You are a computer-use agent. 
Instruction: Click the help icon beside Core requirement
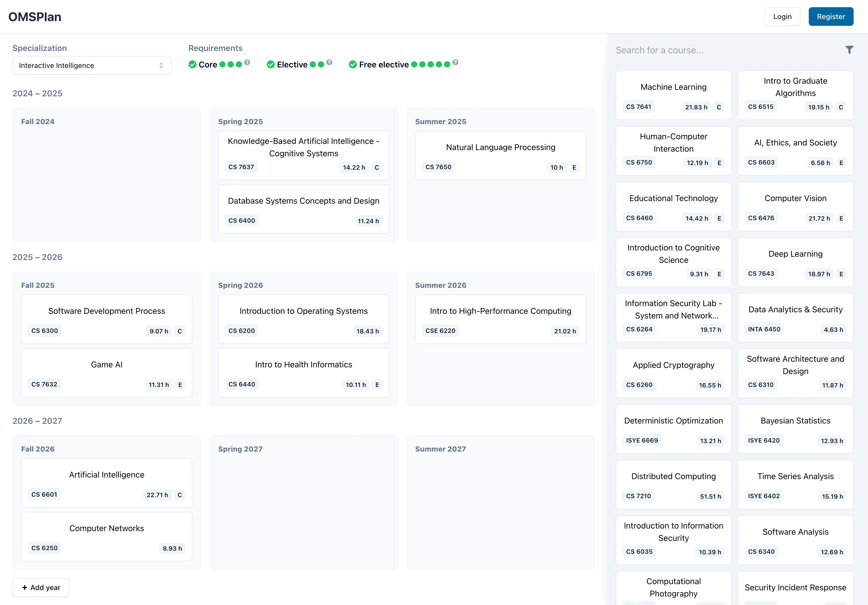(248, 63)
